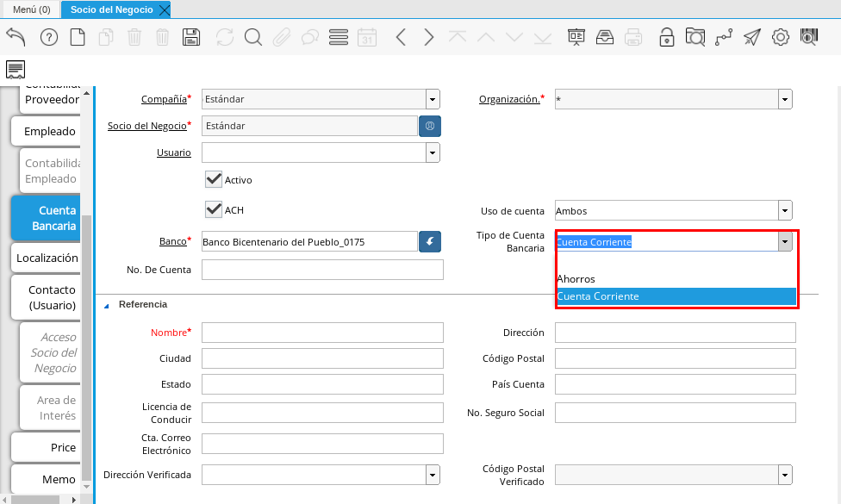Open the magnifier search icon
This screenshot has height=504, width=841.
[x=252, y=37]
